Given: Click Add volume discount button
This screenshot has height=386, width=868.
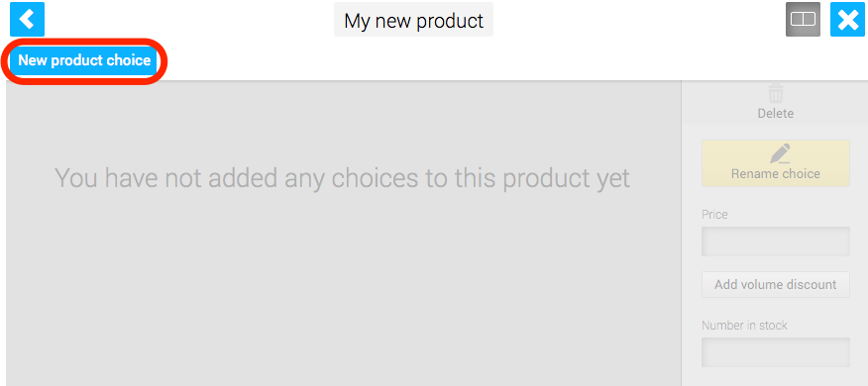Looking at the screenshot, I should [x=776, y=284].
